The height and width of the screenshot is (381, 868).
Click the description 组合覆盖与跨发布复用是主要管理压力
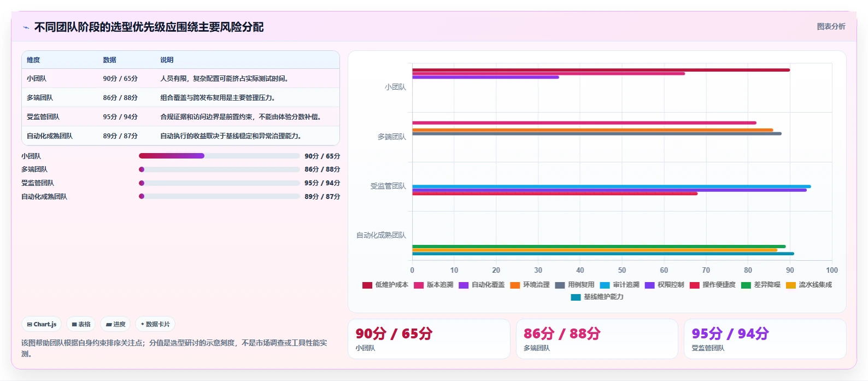pos(218,98)
